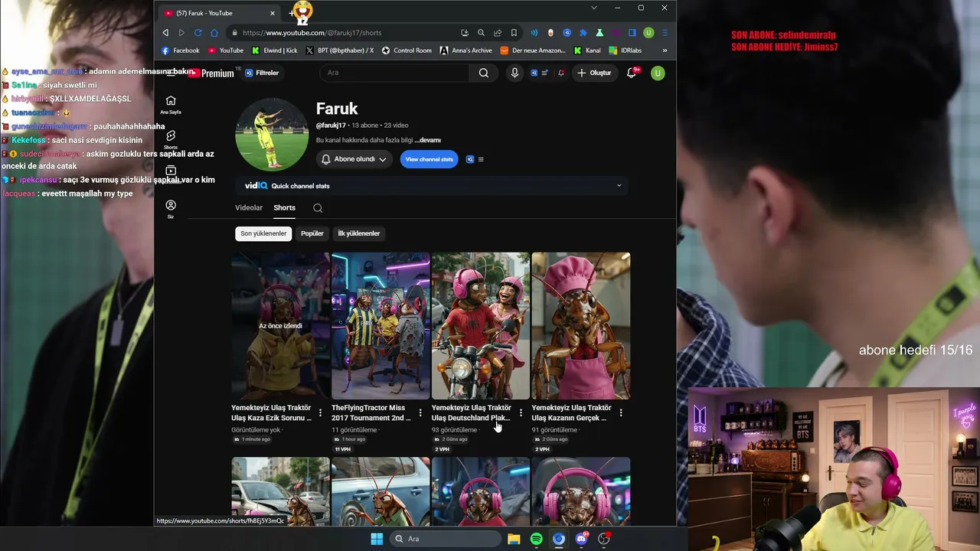Open the Facebook bookmark
This screenshot has width=980, height=551.
[181, 51]
